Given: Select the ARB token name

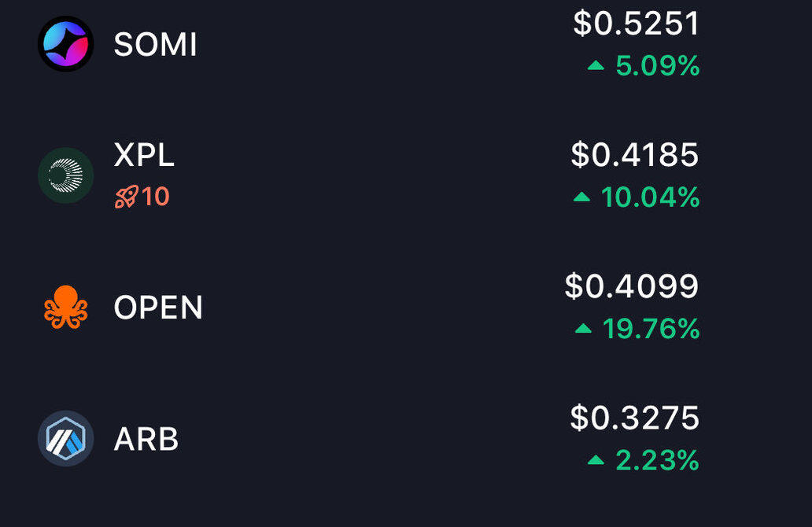Looking at the screenshot, I should pyautogui.click(x=146, y=439).
